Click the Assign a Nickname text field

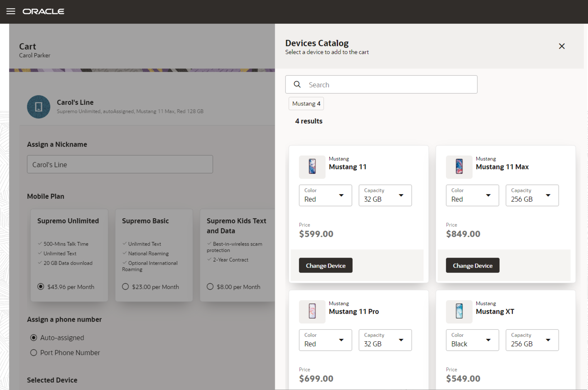[x=120, y=164]
